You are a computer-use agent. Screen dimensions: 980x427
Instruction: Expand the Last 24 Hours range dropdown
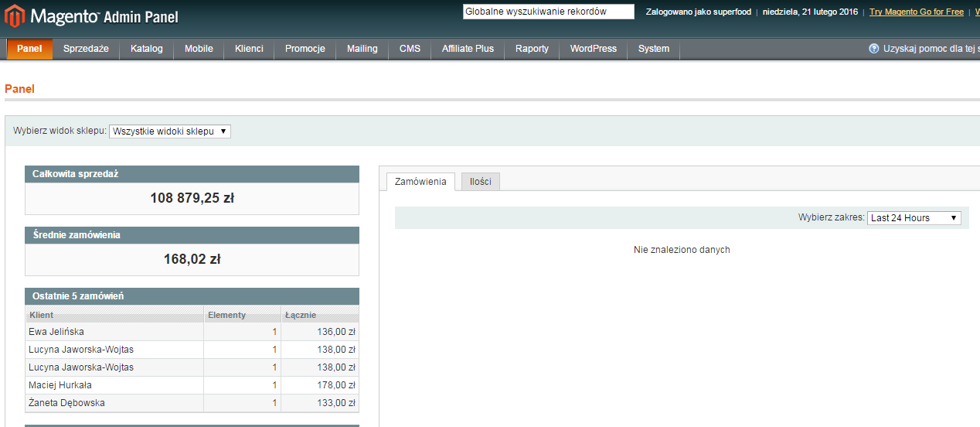(914, 218)
